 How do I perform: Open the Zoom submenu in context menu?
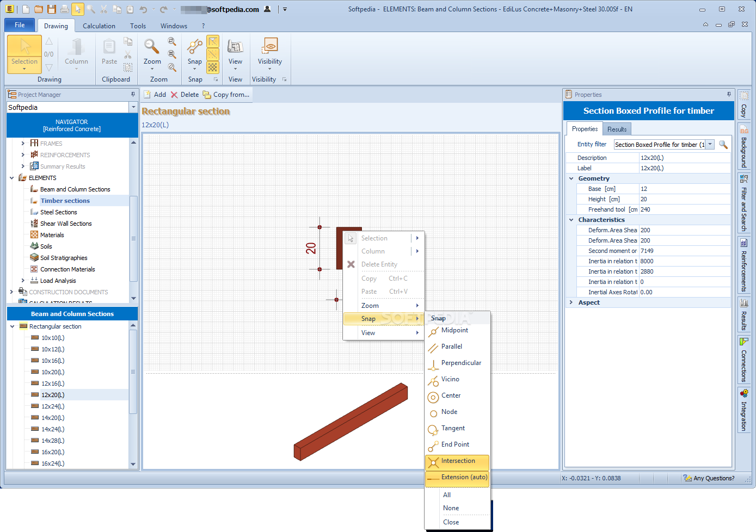(384, 306)
